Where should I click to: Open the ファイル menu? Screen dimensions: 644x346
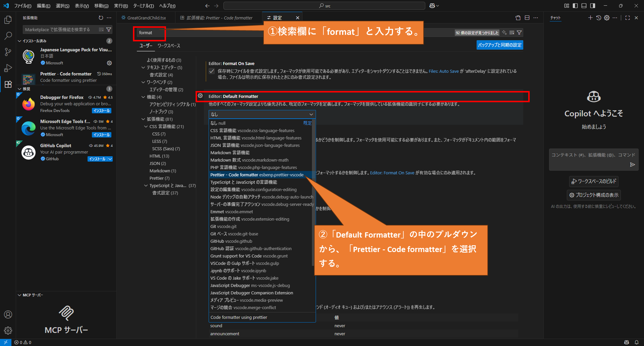coord(22,6)
